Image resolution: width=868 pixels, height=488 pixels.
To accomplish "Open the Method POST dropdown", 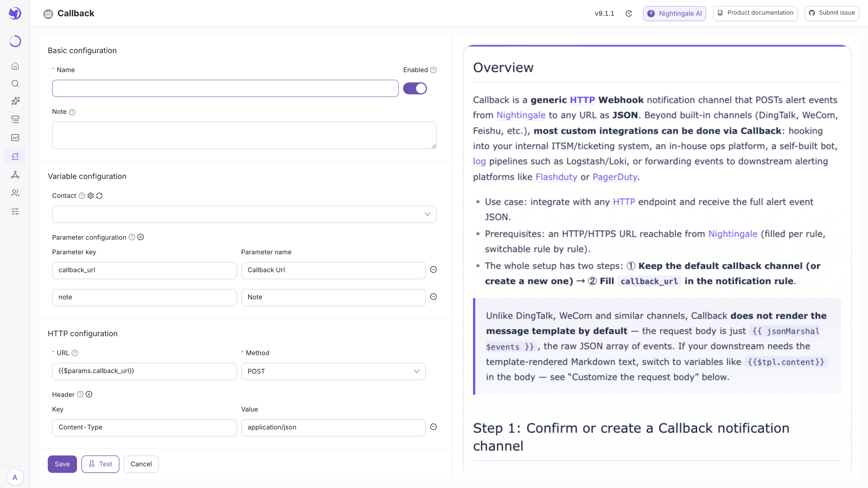I will [x=333, y=371].
